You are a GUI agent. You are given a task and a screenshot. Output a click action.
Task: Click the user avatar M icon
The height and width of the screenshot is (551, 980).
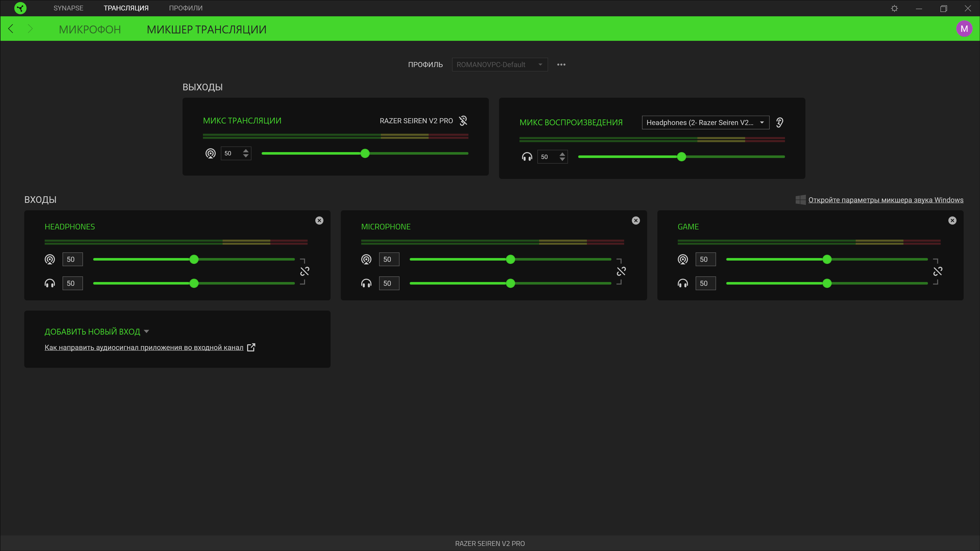(964, 29)
